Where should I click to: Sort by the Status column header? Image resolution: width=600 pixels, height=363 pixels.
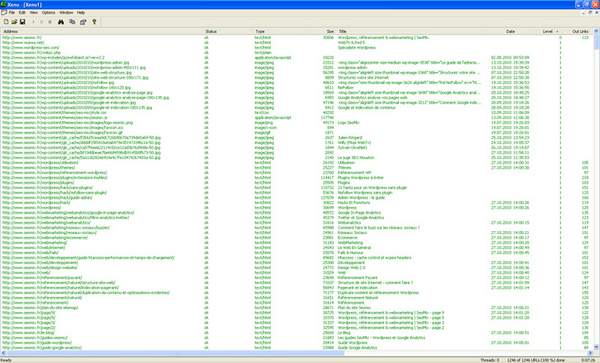[228, 31]
